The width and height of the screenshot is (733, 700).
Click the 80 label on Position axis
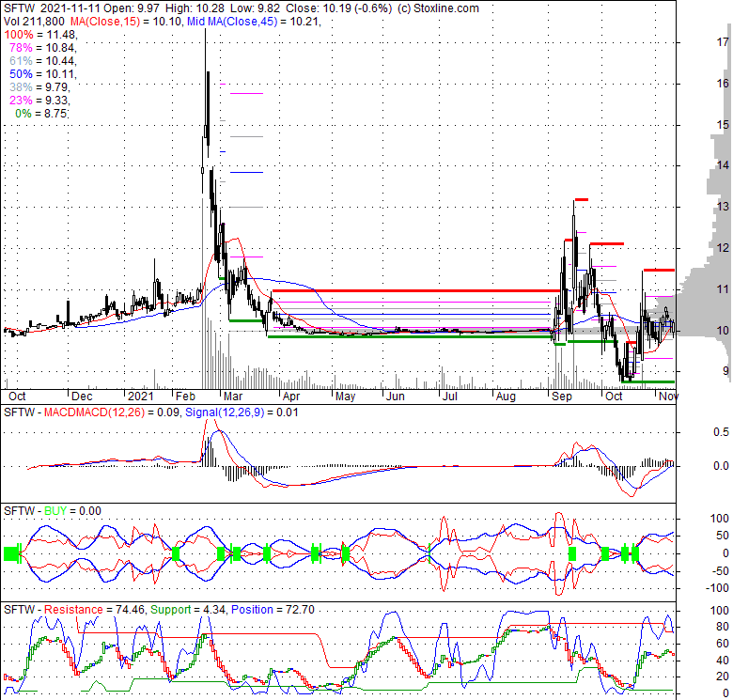point(723,627)
